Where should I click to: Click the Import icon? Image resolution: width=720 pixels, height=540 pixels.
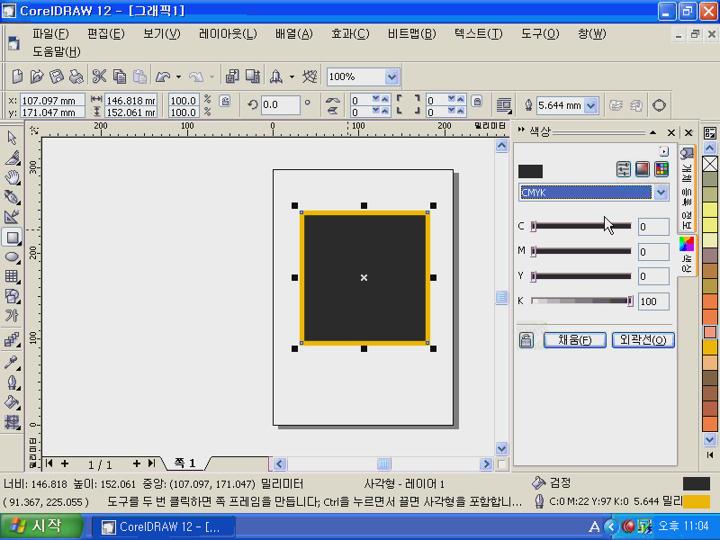tap(232, 76)
